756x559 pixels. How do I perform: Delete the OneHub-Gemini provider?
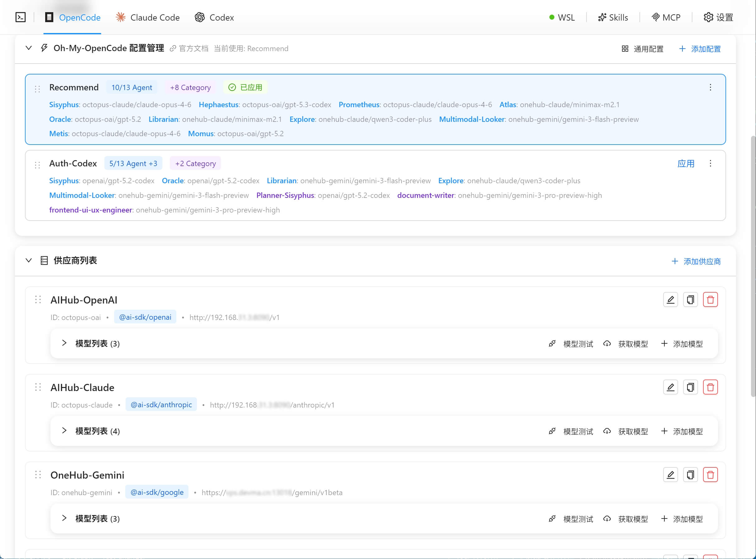(710, 475)
